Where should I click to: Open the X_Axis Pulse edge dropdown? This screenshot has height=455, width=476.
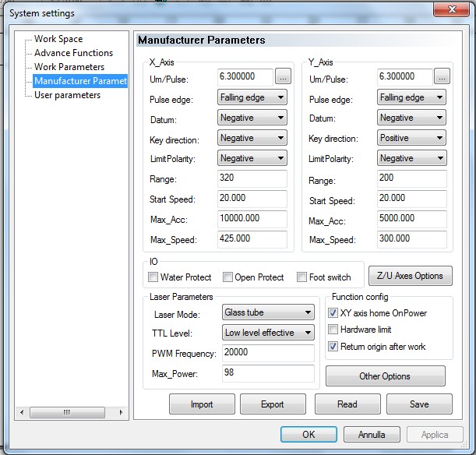[252, 98]
